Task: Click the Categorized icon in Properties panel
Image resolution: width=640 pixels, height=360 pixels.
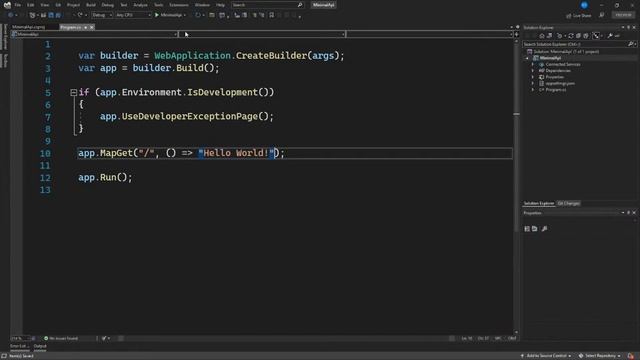Action: (x=527, y=229)
